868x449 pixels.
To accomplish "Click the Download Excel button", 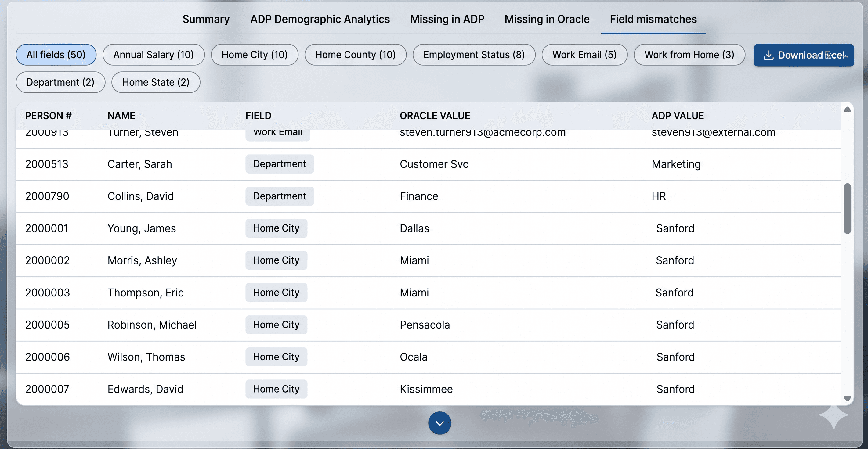I will click(804, 55).
